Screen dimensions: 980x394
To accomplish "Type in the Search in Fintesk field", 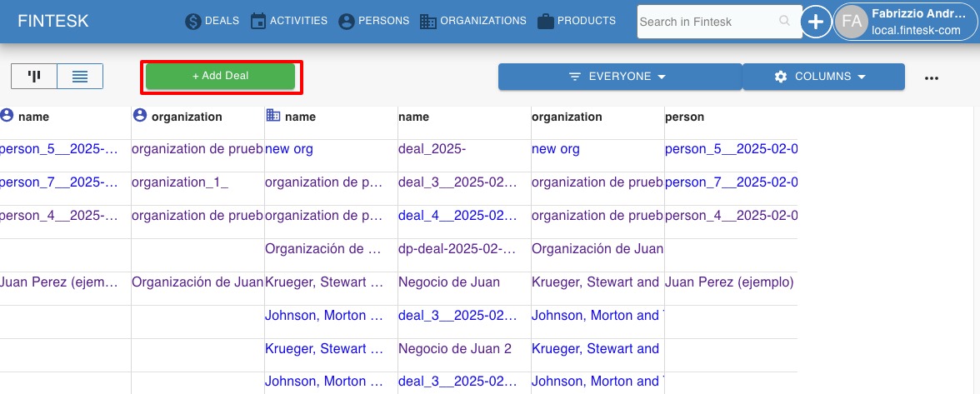I will point(707,22).
